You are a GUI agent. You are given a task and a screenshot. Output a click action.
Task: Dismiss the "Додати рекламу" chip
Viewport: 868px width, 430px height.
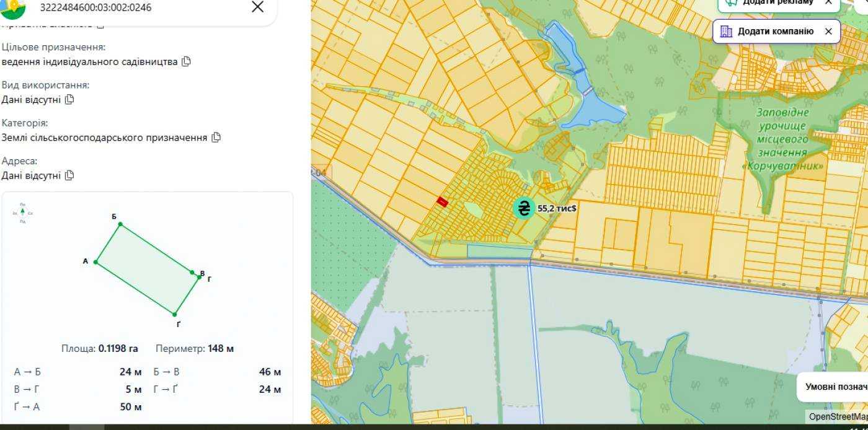pyautogui.click(x=828, y=2)
